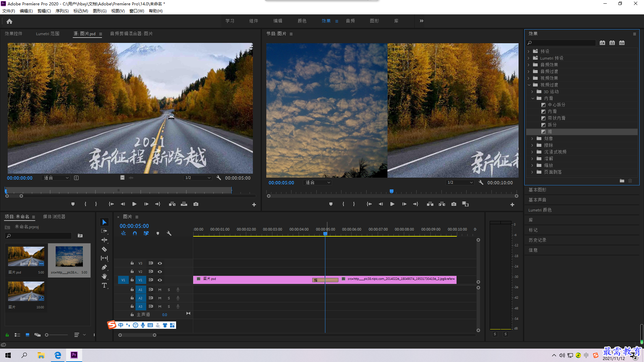Image resolution: width=644 pixels, height=362 pixels.
Task: Open the 窗口(W) menu
Action: (x=137, y=11)
